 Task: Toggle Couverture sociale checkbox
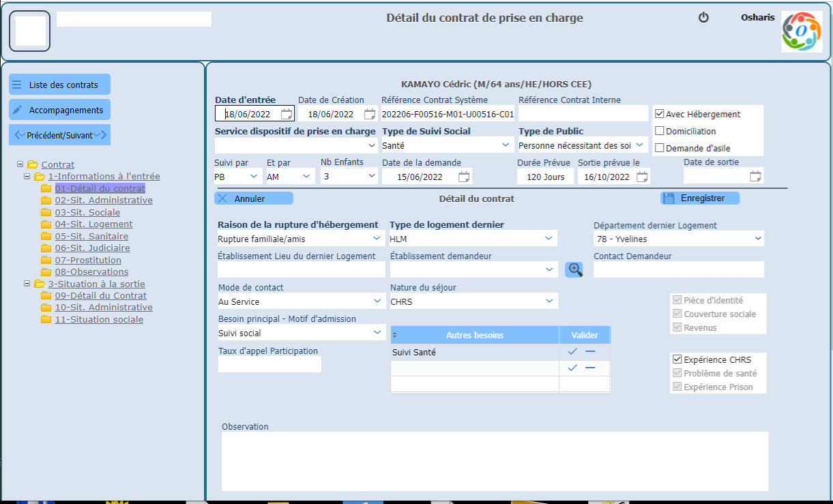(677, 314)
